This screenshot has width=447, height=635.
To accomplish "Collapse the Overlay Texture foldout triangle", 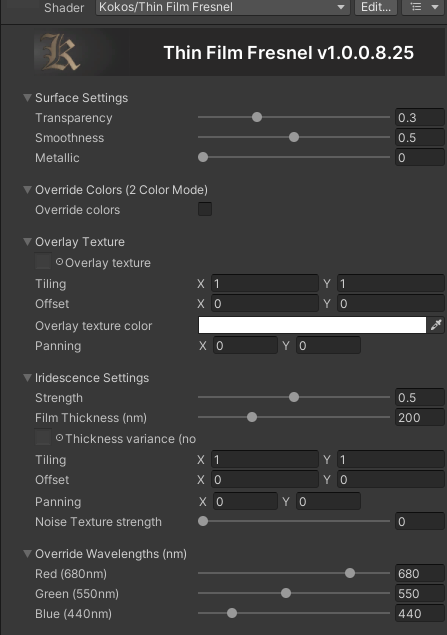I will click(28, 242).
